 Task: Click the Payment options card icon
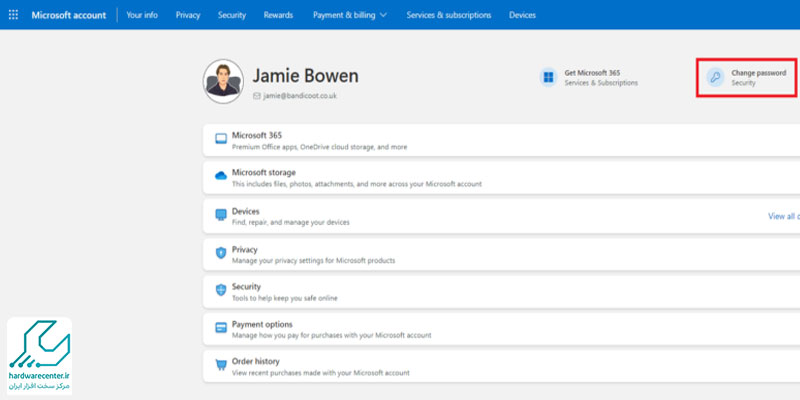click(x=221, y=328)
